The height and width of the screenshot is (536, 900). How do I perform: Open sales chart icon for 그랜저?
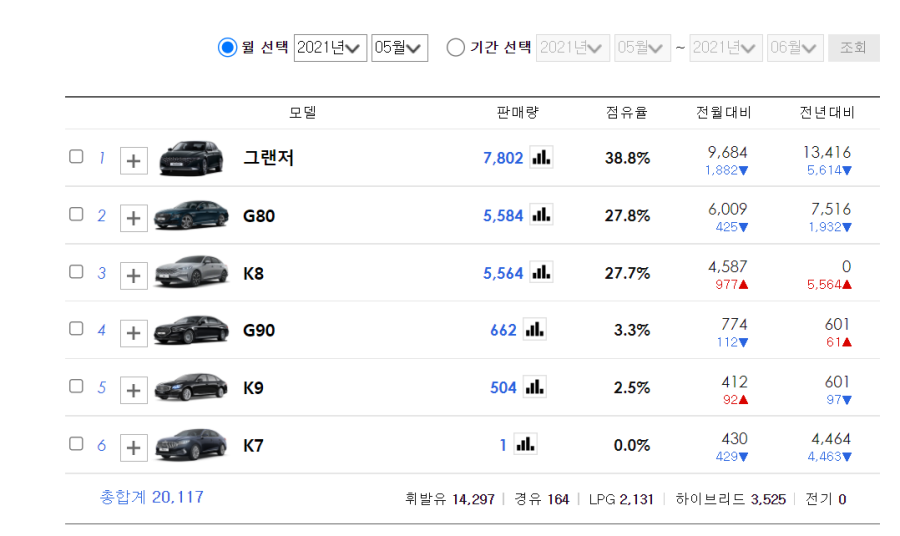[x=541, y=157]
